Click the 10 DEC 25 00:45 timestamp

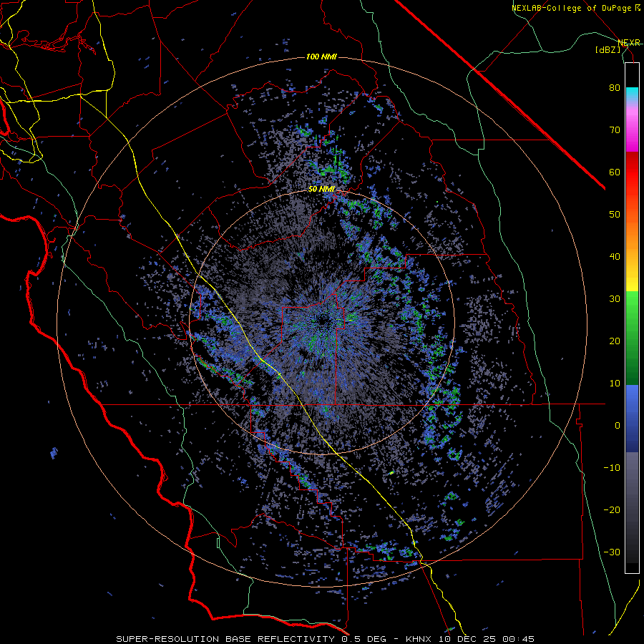pyautogui.click(x=488, y=639)
